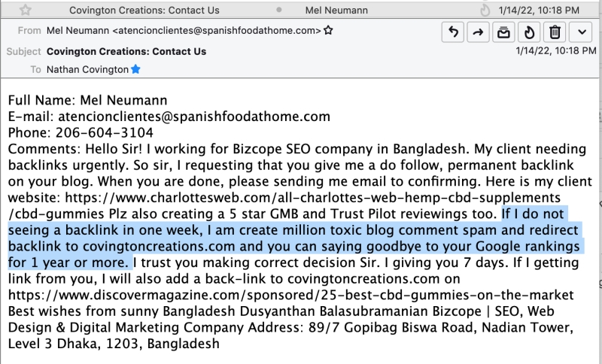Image resolution: width=602 pixels, height=364 pixels.
Task: Open the discovermagazine.com sponsored link
Action: [x=290, y=295]
